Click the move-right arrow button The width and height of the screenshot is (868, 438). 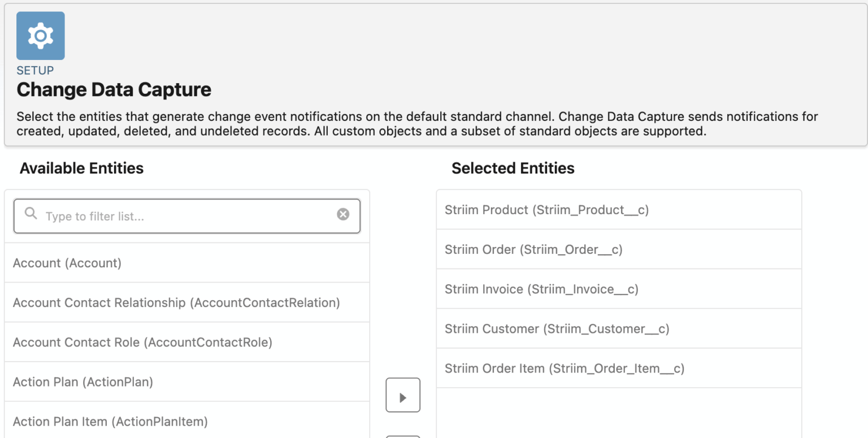403,395
